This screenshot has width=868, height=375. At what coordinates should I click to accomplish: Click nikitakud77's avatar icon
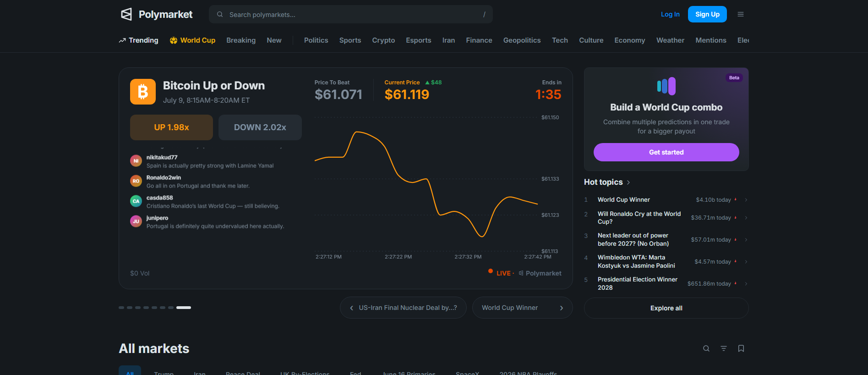(136, 161)
